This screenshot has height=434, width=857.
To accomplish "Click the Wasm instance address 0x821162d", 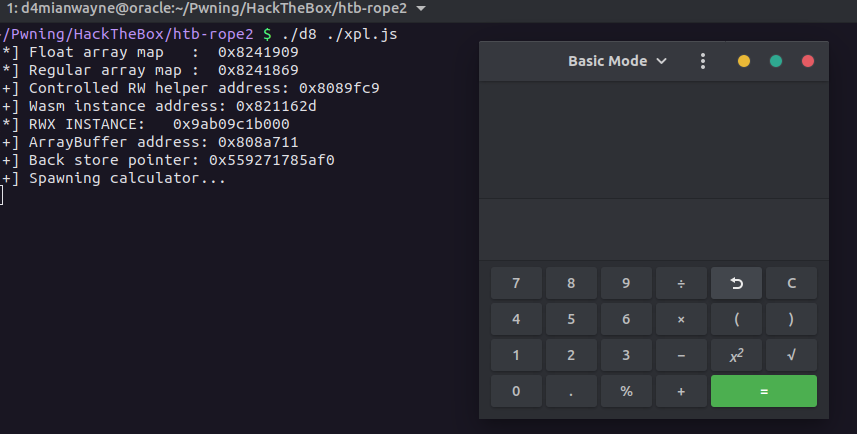I will click(x=276, y=107).
